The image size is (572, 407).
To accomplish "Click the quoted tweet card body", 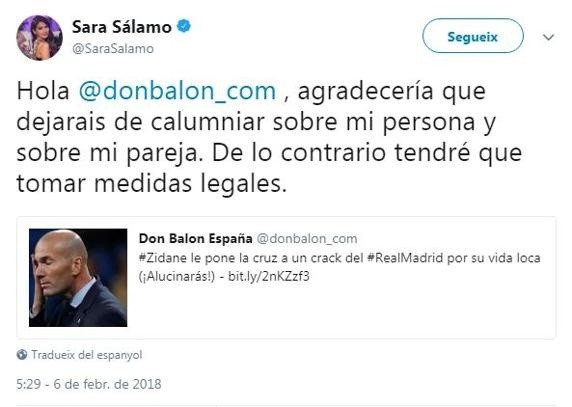I will (x=286, y=278).
